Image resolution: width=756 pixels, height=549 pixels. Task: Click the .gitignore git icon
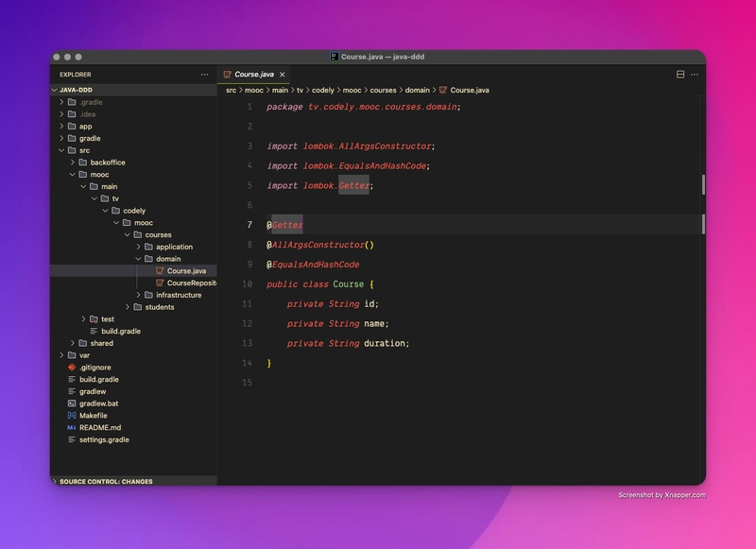tap(72, 368)
